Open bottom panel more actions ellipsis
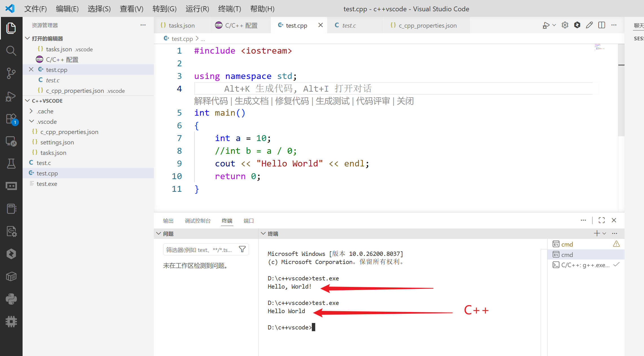The height and width of the screenshot is (356, 644). point(583,220)
